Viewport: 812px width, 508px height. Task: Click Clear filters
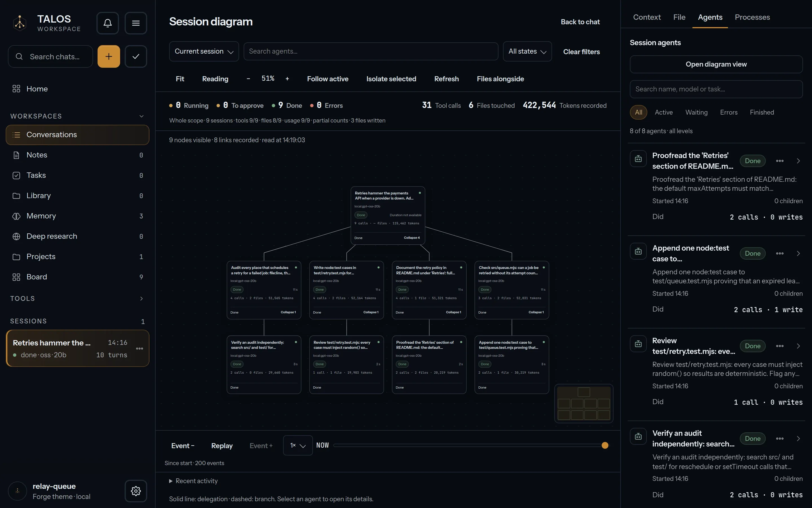581,52
